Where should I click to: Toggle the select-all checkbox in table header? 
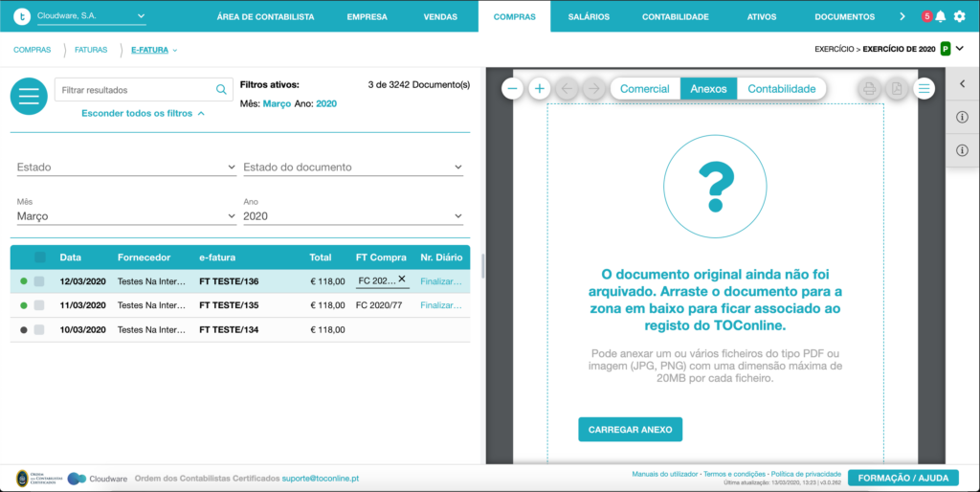click(40, 257)
